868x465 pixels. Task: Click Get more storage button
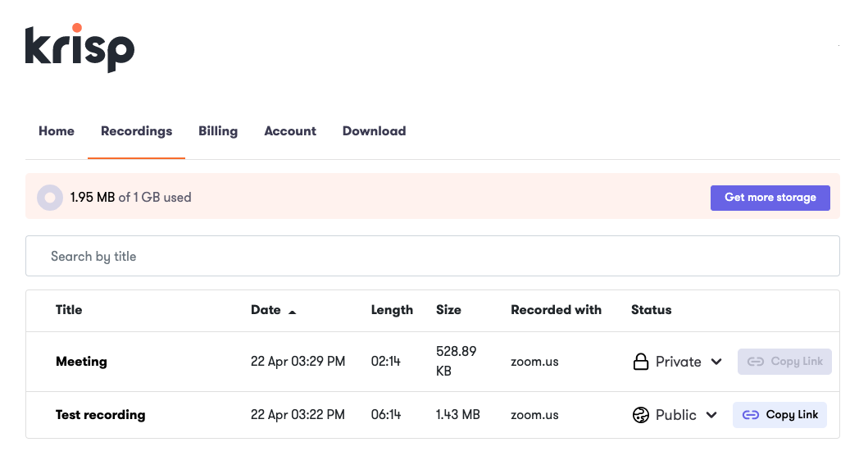point(770,198)
